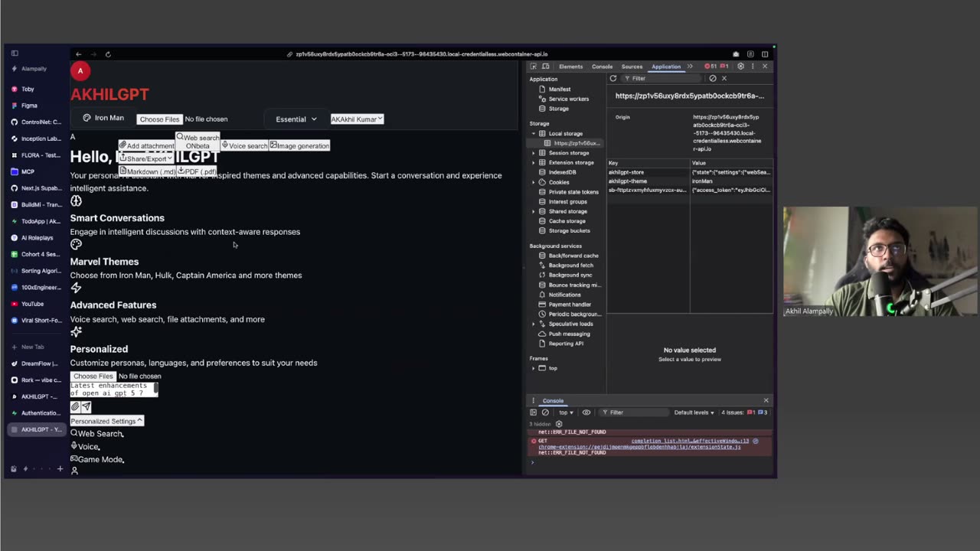This screenshot has height=551, width=980.
Task: Open DevTools settings gear icon
Action: pos(740,67)
